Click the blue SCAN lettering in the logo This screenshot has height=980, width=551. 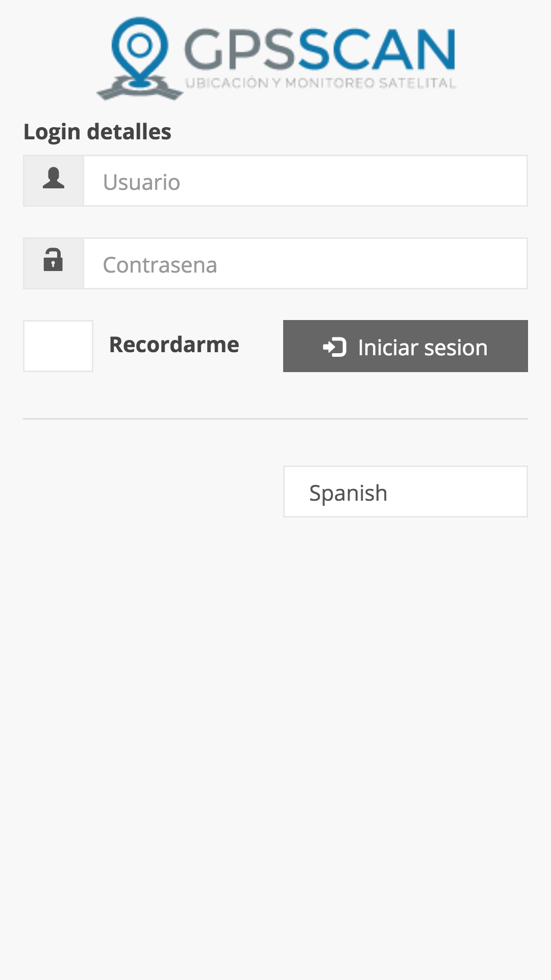coord(377,50)
